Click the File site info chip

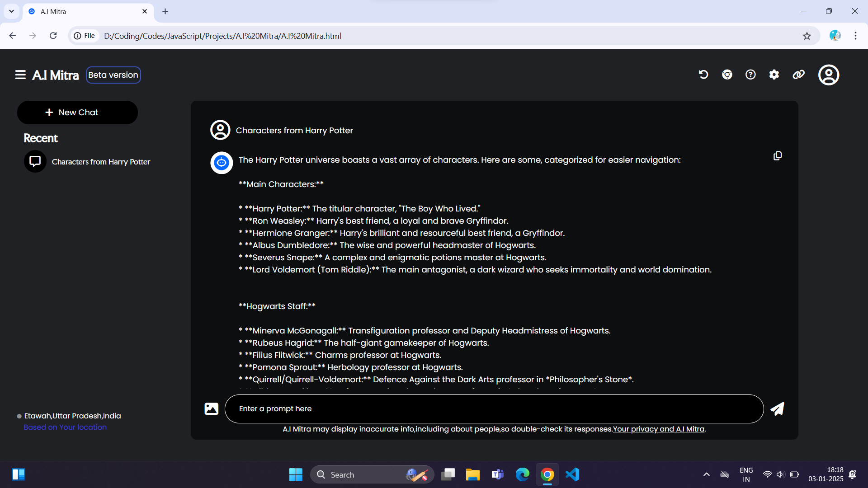(85, 36)
